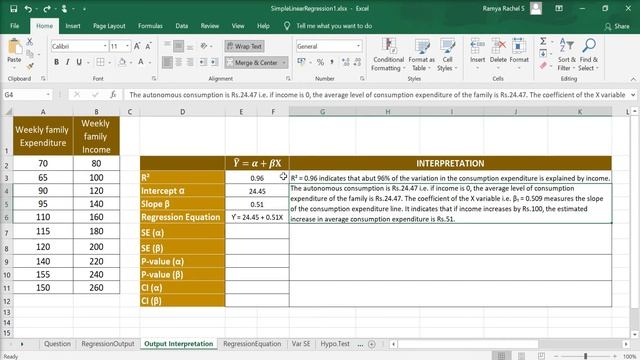Align text left
This screenshot has width=640, height=360.
click(167, 62)
